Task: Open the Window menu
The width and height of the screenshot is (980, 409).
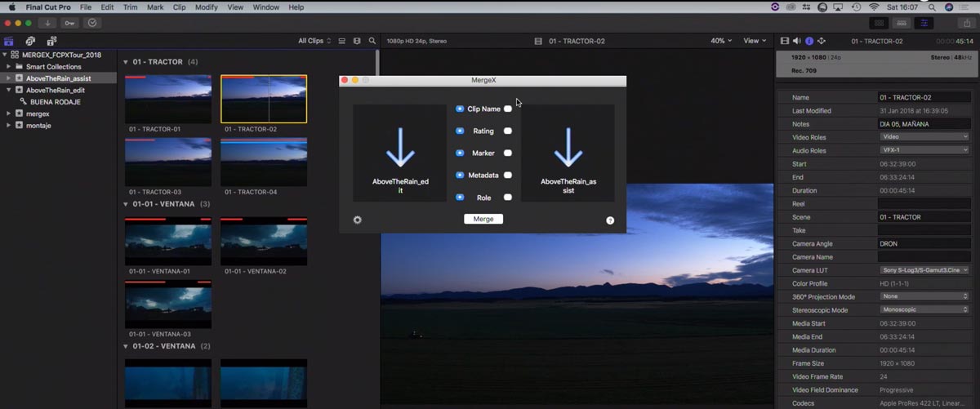Action: click(266, 7)
